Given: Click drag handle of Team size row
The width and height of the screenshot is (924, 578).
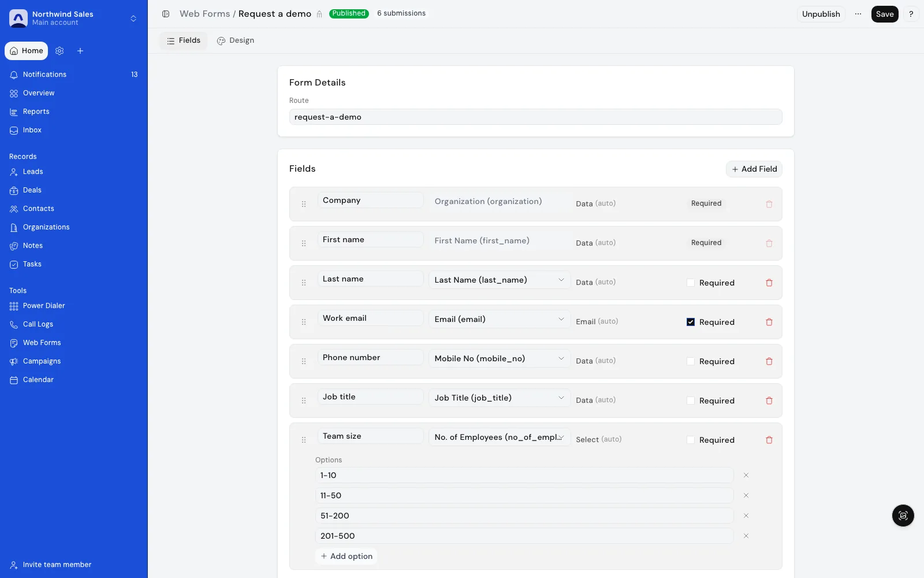Looking at the screenshot, I should pyautogui.click(x=304, y=440).
